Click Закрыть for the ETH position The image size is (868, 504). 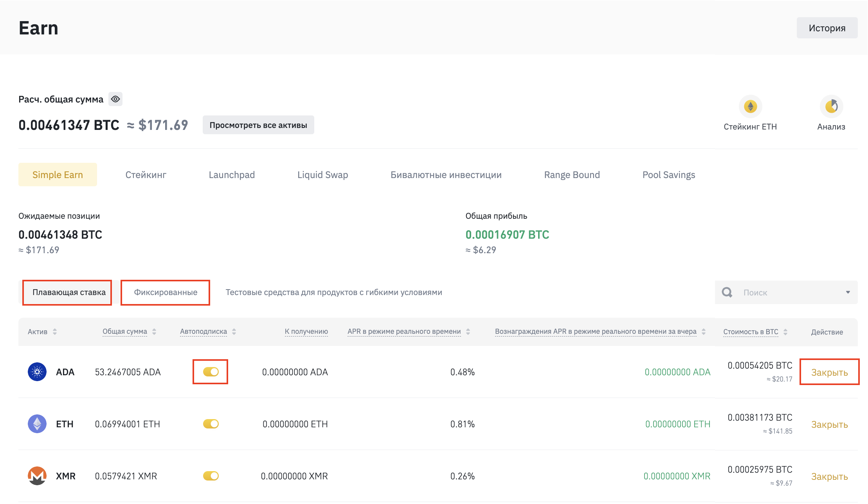click(x=829, y=424)
